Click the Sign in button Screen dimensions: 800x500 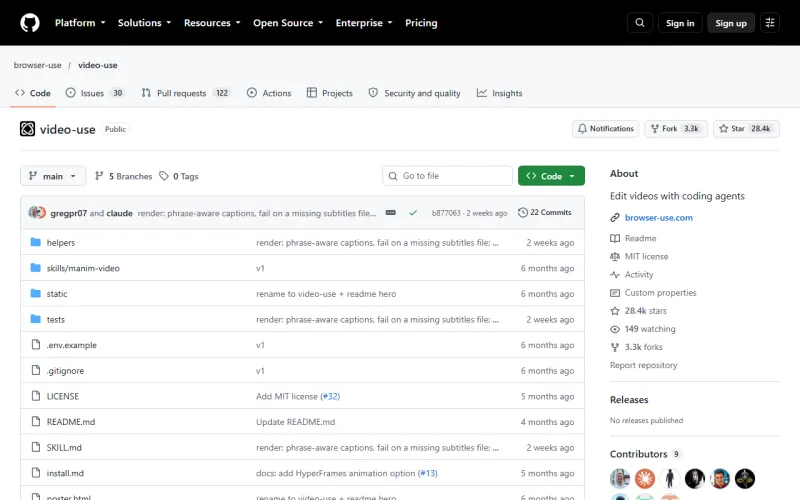coord(680,23)
